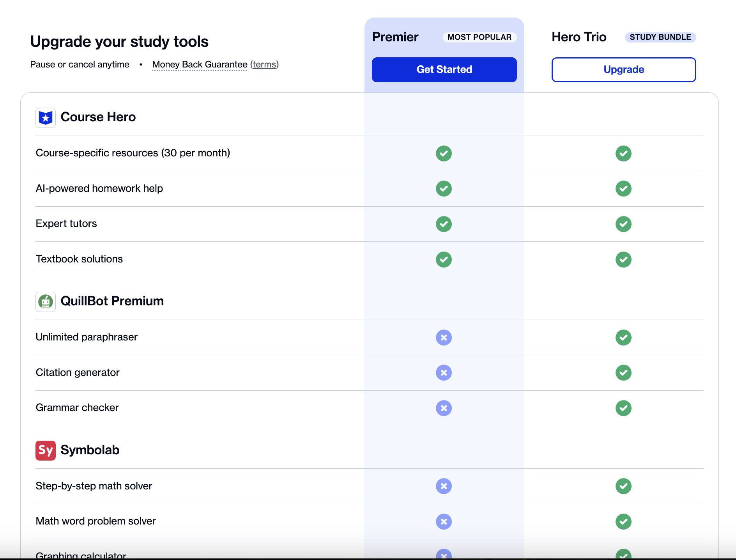This screenshot has height=560, width=736.
Task: Click the Hero Trio plan title
Action: (579, 37)
